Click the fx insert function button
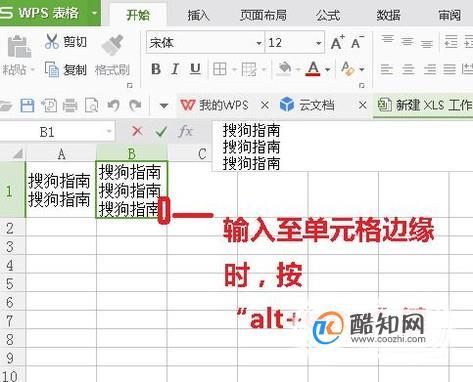The image size is (473, 382). (185, 131)
